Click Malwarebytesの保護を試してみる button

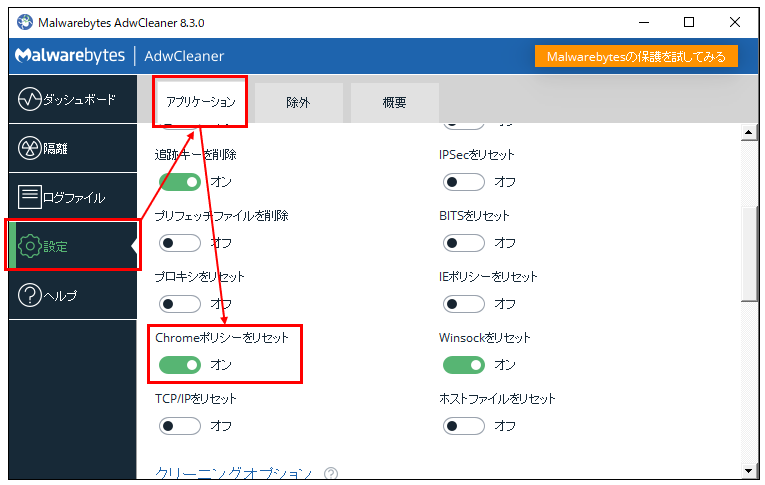click(636, 57)
